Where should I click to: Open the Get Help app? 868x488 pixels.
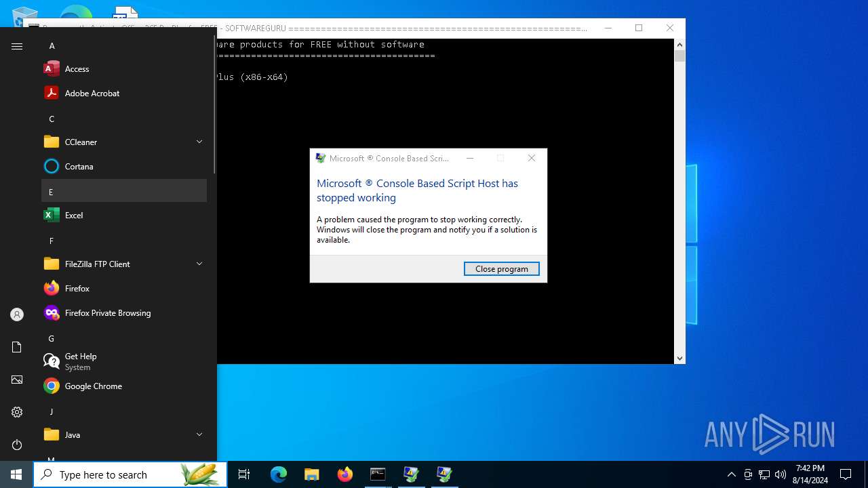click(x=124, y=362)
